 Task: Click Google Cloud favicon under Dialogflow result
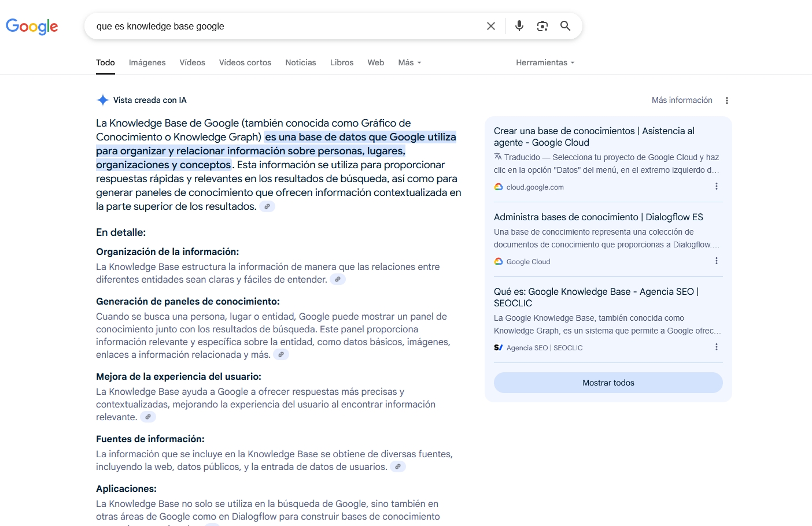[x=499, y=261]
